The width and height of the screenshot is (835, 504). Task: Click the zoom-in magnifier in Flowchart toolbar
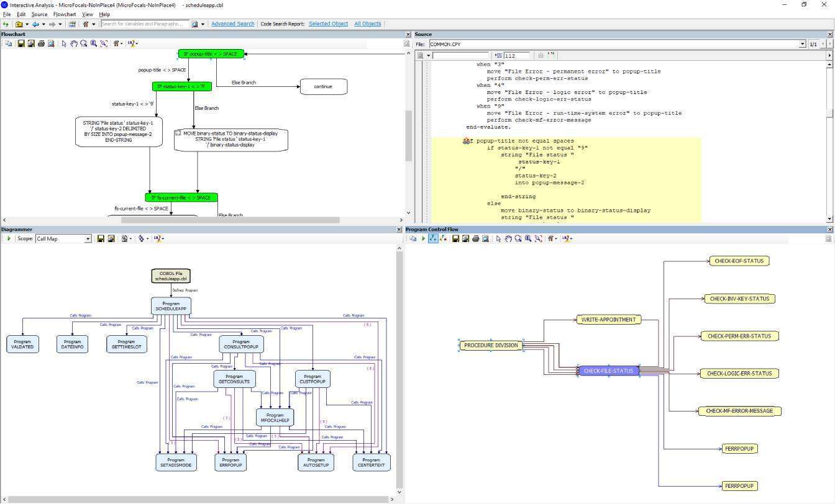94,43
